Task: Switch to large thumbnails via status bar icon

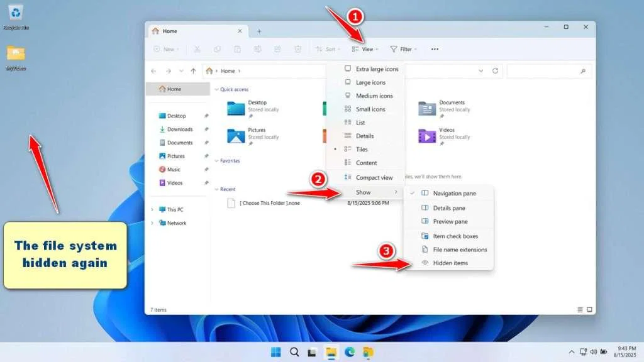Action: pos(589,309)
